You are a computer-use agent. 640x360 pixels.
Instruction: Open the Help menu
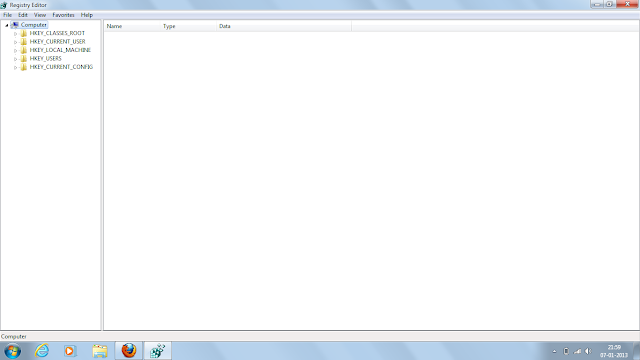[x=87, y=15]
